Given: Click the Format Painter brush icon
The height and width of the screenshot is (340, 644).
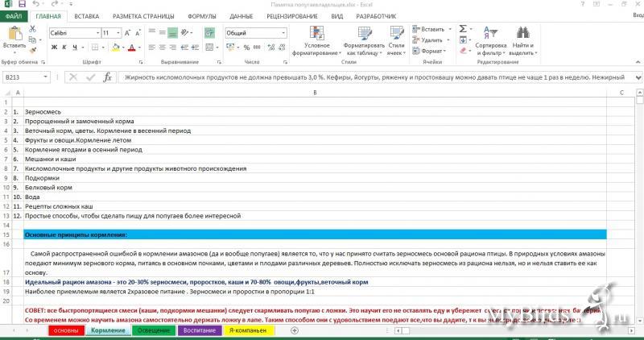Looking at the screenshot, I should [x=33, y=48].
